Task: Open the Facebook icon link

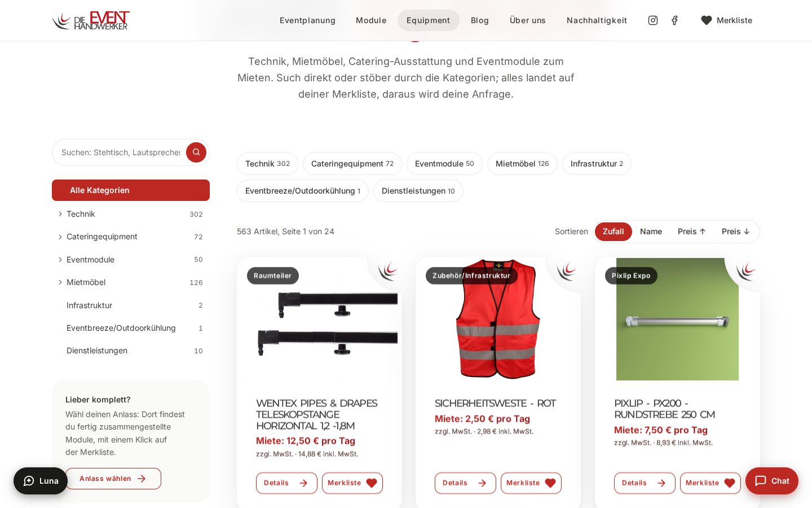Action: (674, 20)
